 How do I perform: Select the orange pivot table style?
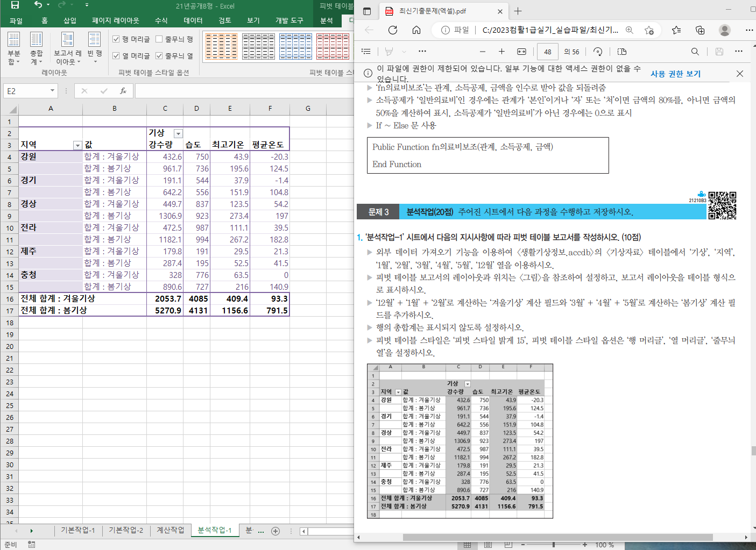click(221, 47)
